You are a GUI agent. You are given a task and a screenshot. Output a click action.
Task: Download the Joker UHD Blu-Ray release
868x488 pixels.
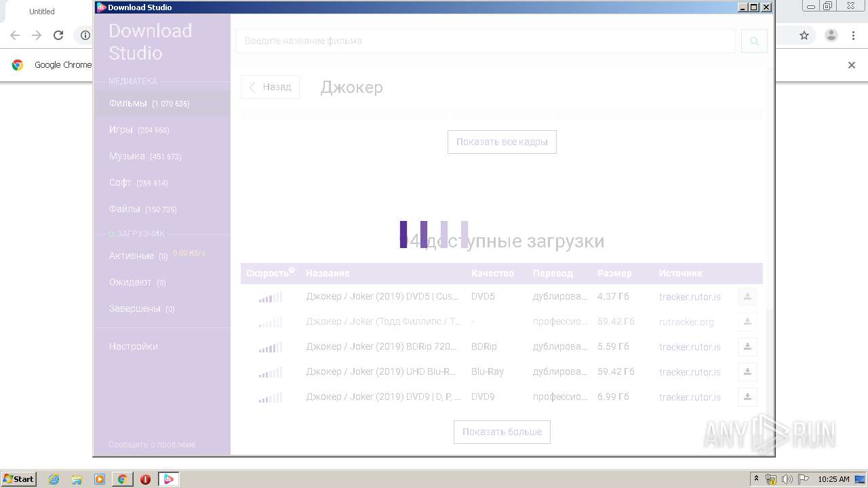coord(747,372)
